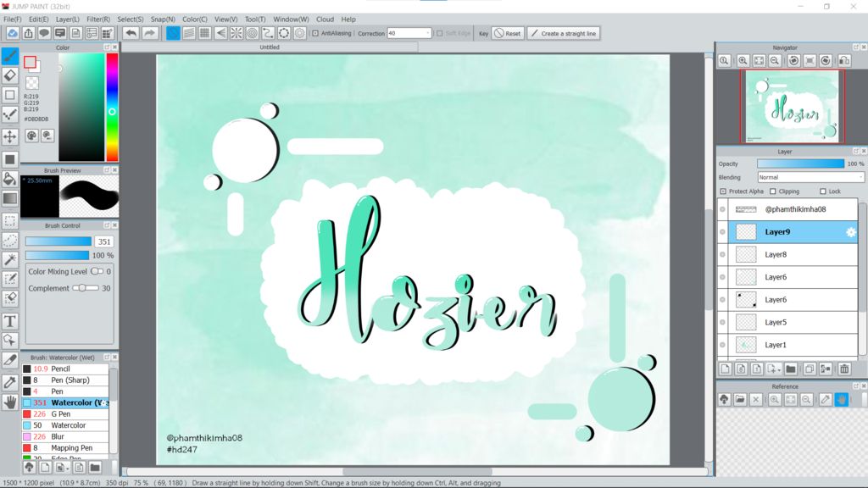Open the Layer menu
This screenshot has height=488, width=868.
(67, 19)
